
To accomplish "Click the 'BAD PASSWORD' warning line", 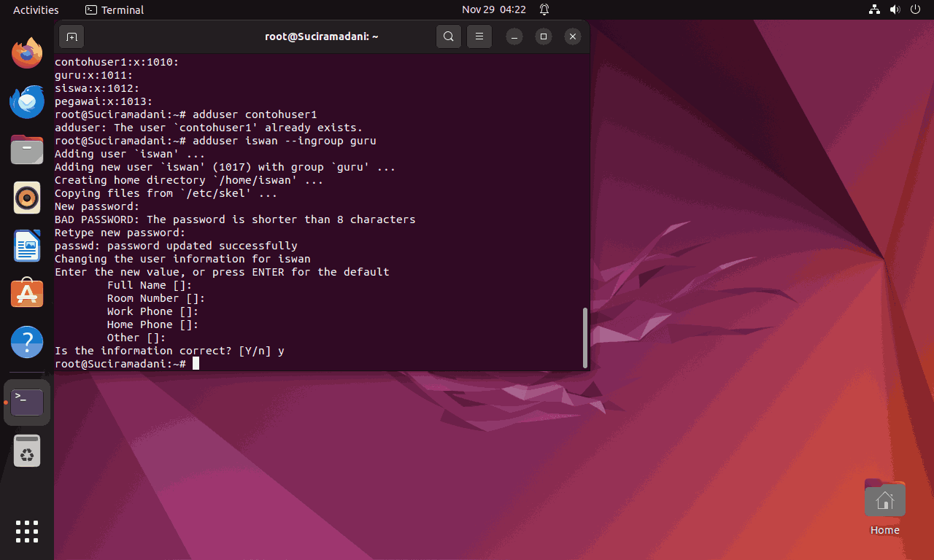I will (235, 219).
